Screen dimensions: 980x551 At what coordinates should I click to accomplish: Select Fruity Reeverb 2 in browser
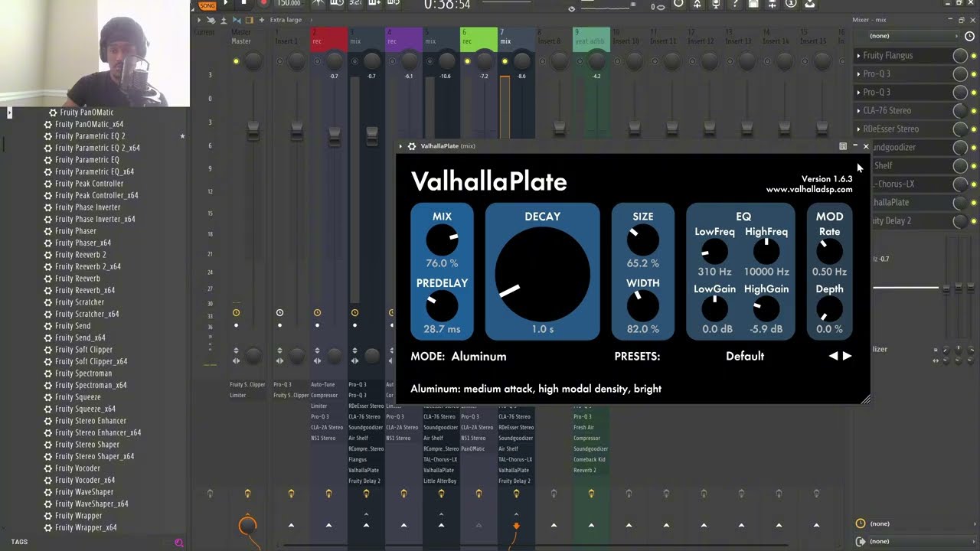pyautogui.click(x=80, y=255)
